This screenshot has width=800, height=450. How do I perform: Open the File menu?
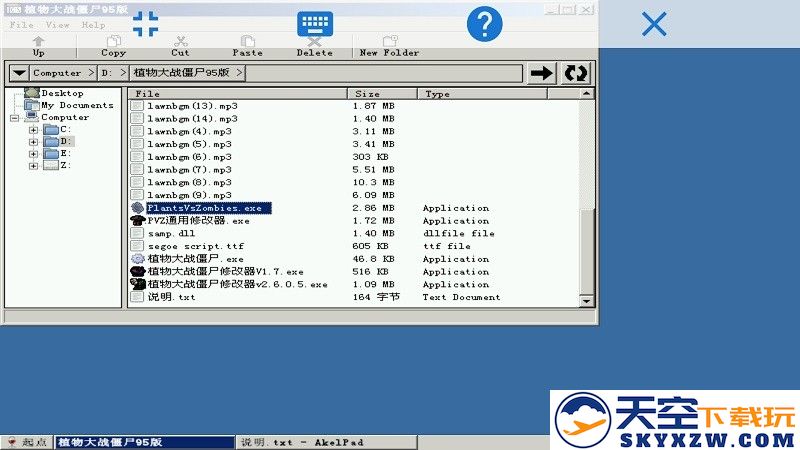point(21,24)
